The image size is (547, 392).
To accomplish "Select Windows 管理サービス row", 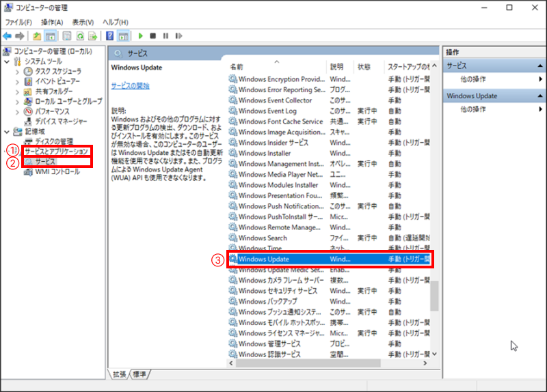I will (330, 344).
